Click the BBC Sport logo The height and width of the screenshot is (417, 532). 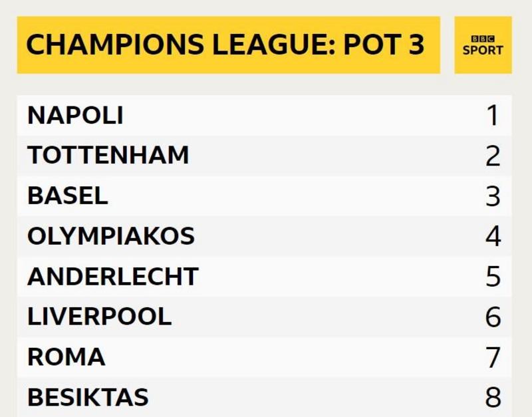(483, 45)
